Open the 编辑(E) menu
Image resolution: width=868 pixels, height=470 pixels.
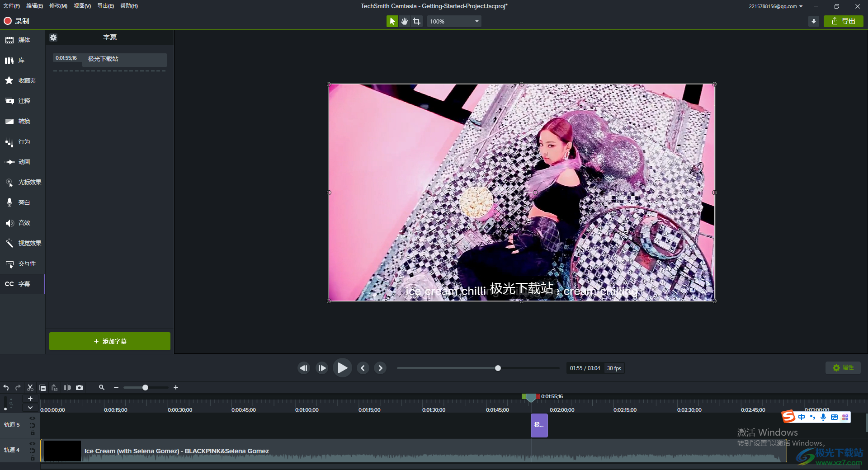click(35, 6)
